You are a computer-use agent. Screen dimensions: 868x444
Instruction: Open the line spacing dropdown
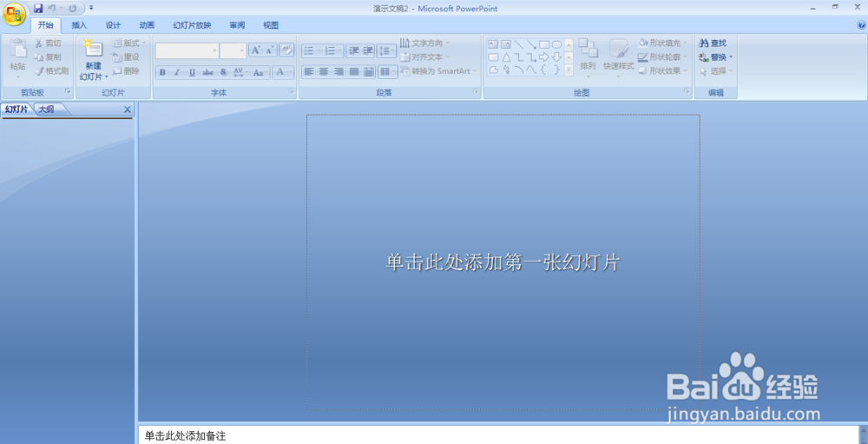386,51
